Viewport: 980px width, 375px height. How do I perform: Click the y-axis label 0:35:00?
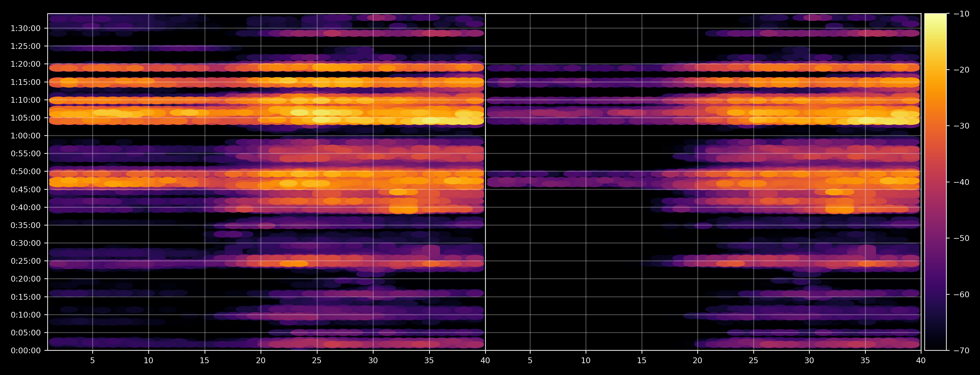pos(26,225)
